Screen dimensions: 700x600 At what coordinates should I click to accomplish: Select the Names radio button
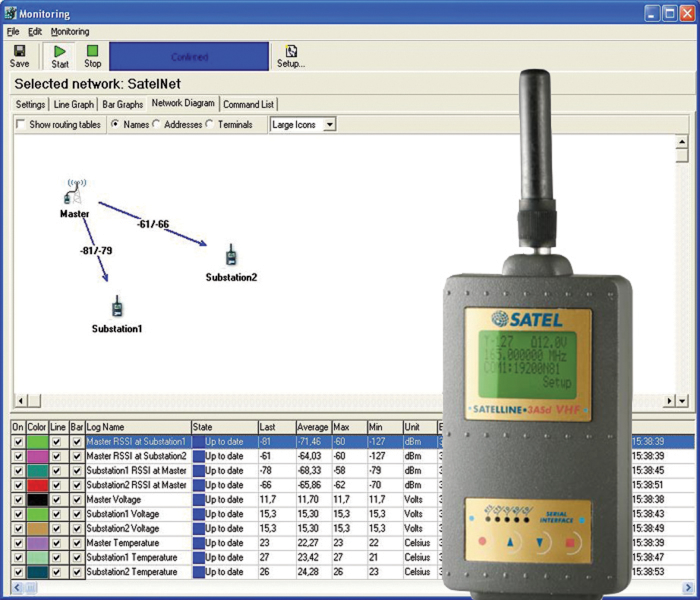click(x=114, y=124)
